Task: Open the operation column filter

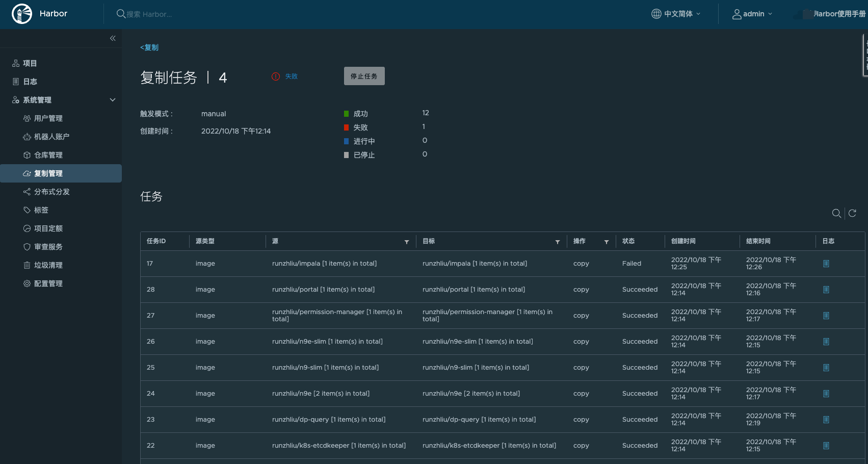Action: [x=607, y=242]
